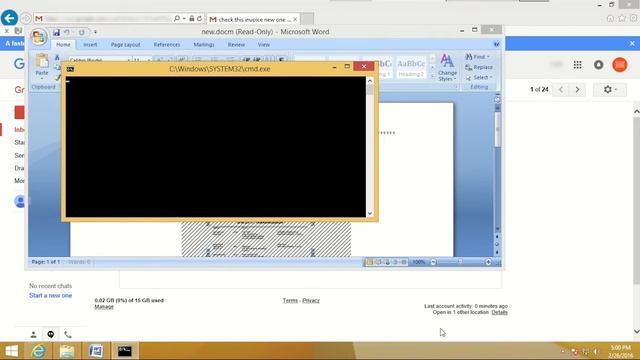Click the Manage storage link in Gmail

[104, 307]
